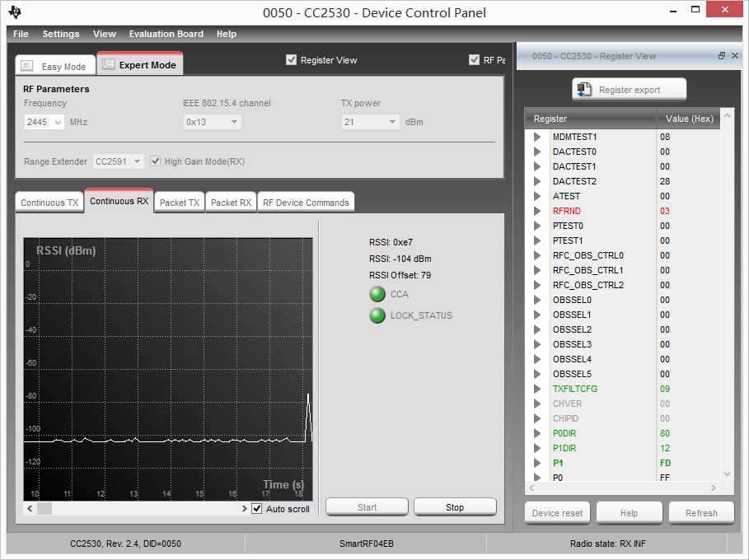The image size is (749, 560).
Task: Click the green LOCK_STATUS indicator
Action: tap(377, 315)
